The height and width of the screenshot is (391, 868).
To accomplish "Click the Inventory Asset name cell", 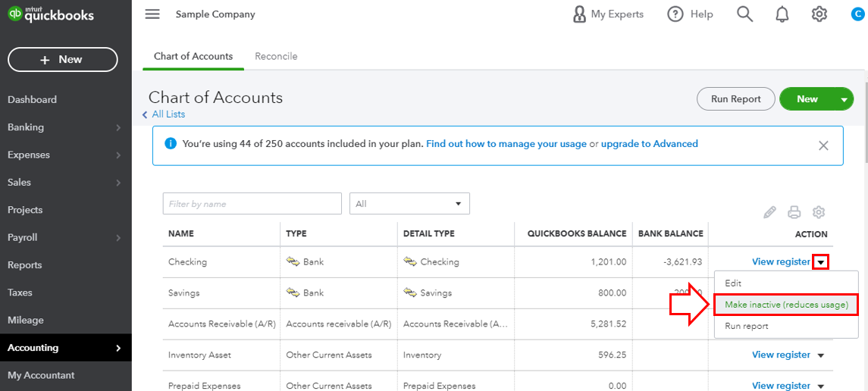I will (200, 355).
